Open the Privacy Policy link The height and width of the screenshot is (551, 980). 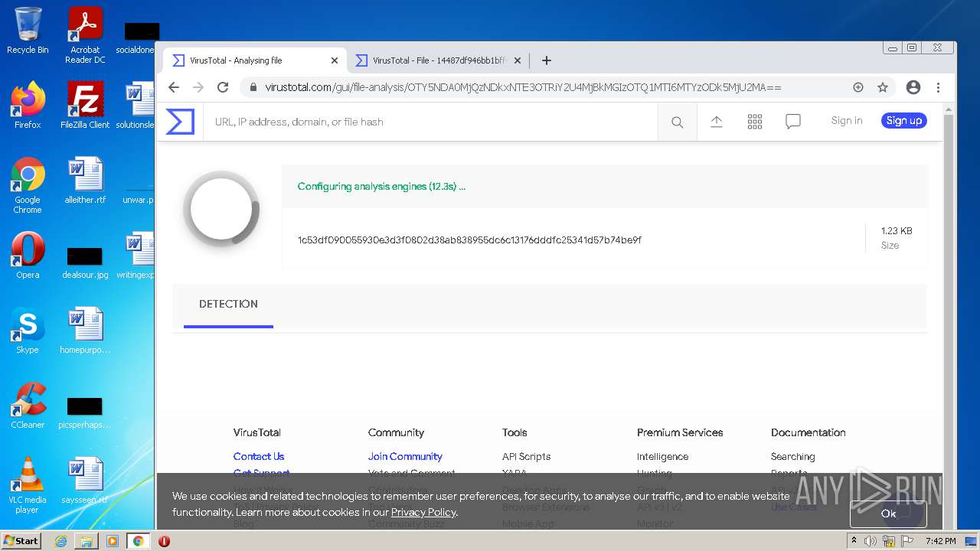coord(423,512)
